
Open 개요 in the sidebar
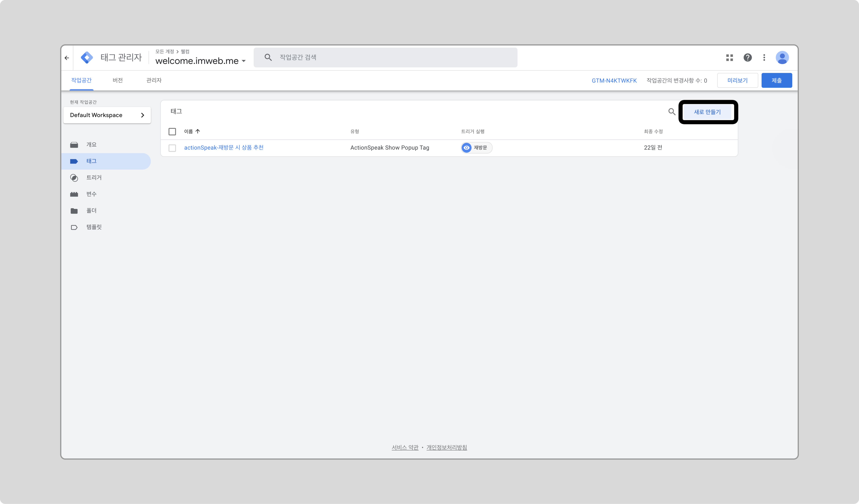point(106,145)
